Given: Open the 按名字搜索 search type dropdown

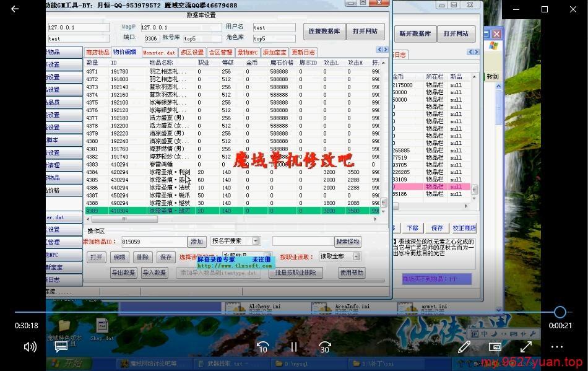Looking at the screenshot, I should (256, 241).
